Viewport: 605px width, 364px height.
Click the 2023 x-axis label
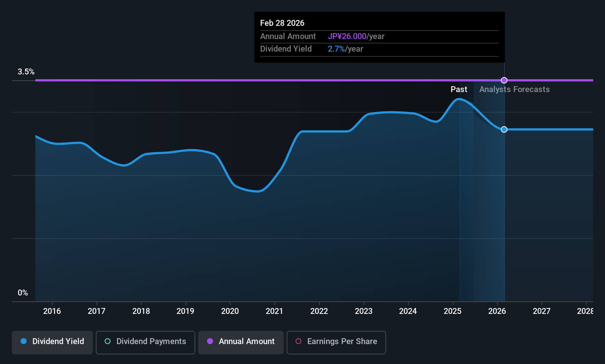[364, 311]
